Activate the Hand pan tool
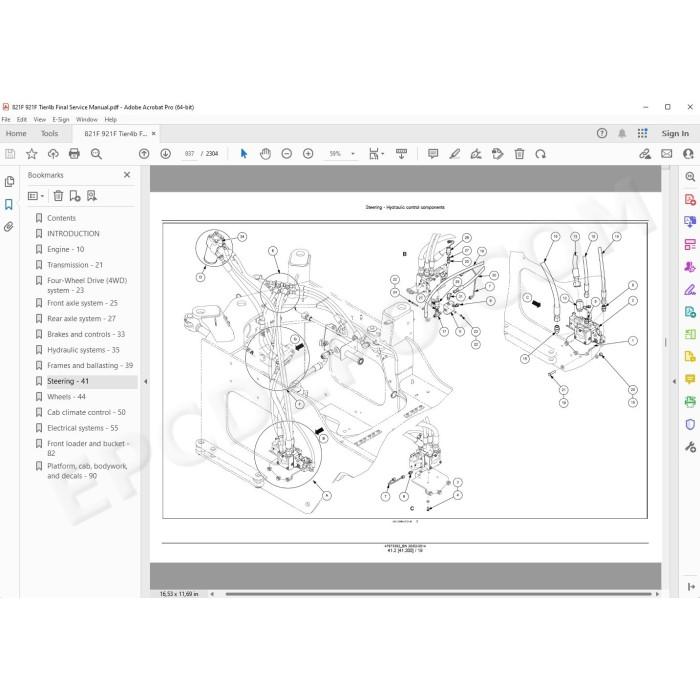Viewport: 700px width, 700px height. tap(265, 154)
